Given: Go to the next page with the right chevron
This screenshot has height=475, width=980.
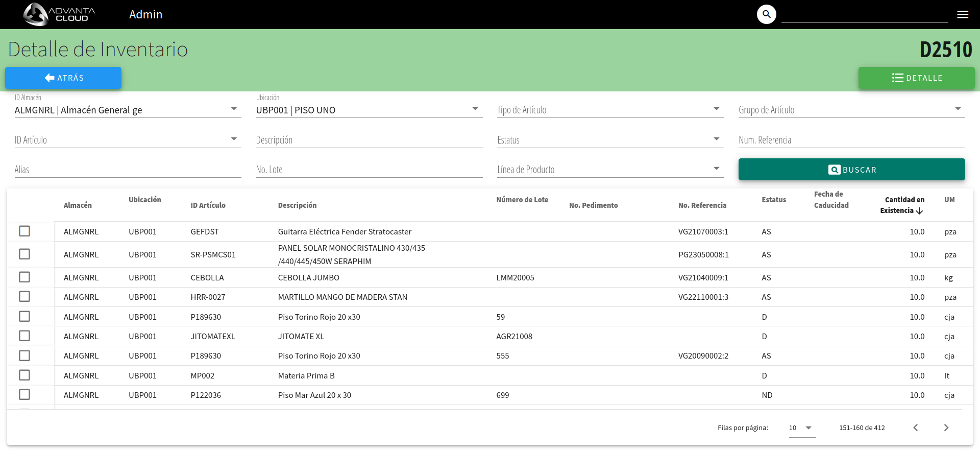Looking at the screenshot, I should coord(946,427).
